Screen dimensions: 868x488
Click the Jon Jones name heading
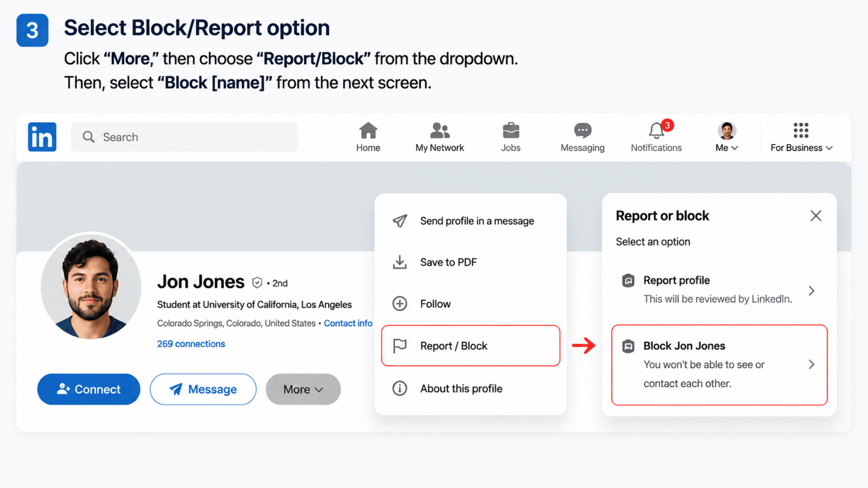click(x=201, y=282)
